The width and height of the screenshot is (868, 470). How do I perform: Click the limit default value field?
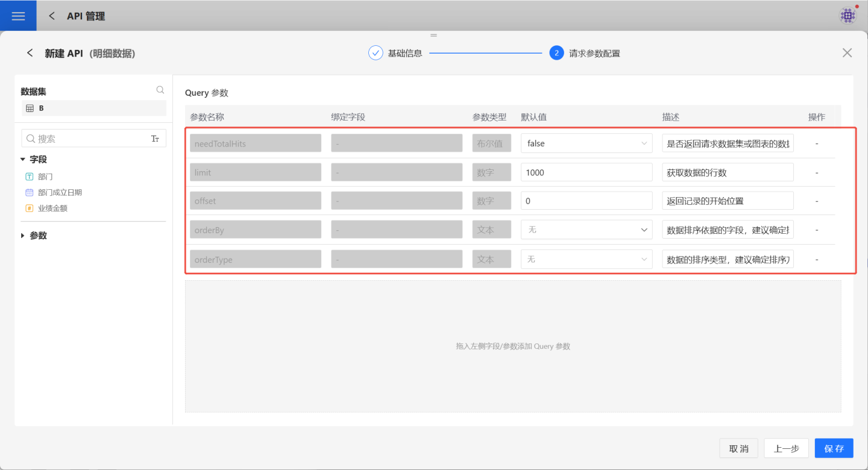coord(586,172)
